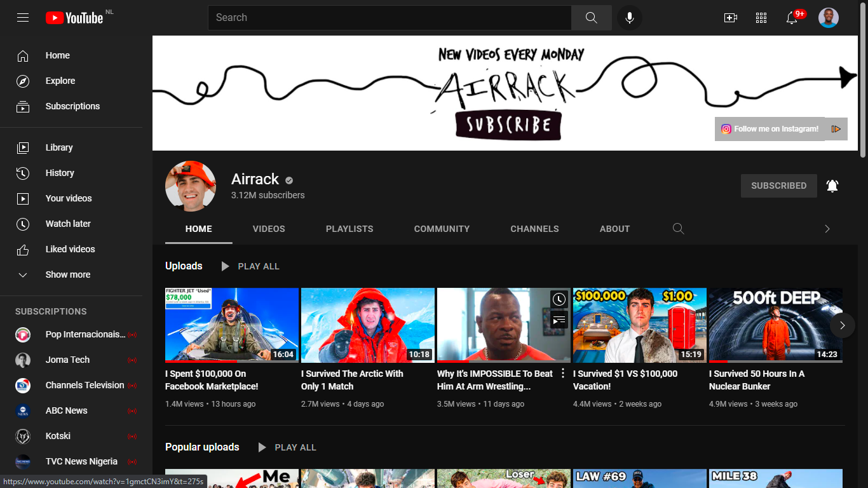Click the Instagram icon on banner
The height and width of the screenshot is (488, 868).
[x=726, y=129]
